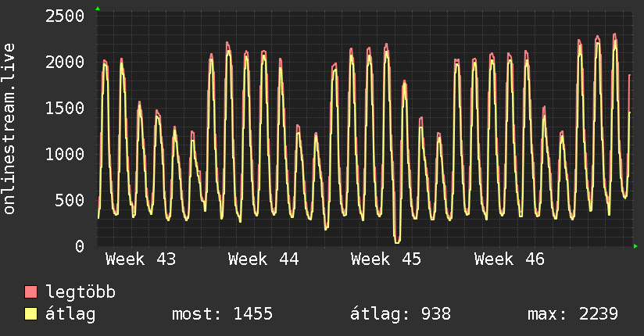Click the 0 y-axis label

(80, 246)
